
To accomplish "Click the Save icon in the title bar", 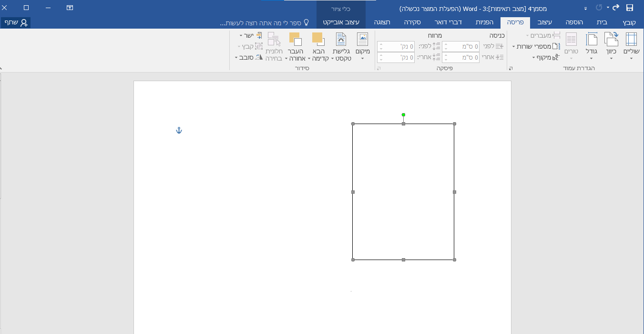I will coord(630,8).
